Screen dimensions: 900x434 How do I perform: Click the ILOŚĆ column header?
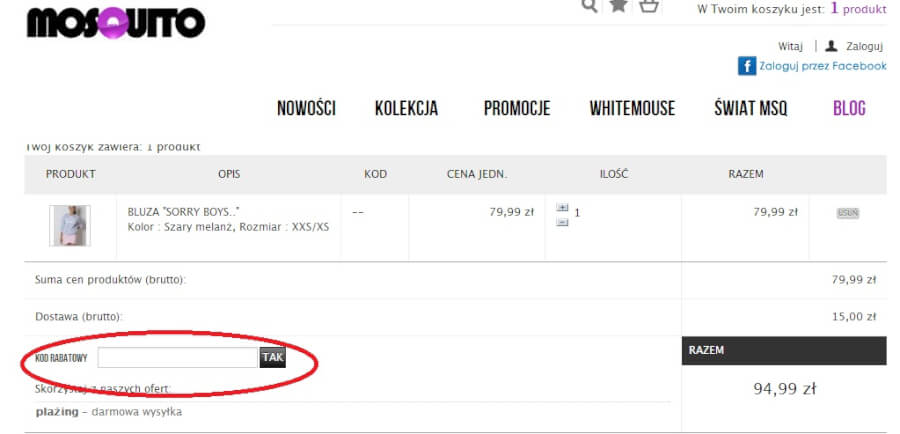point(614,174)
